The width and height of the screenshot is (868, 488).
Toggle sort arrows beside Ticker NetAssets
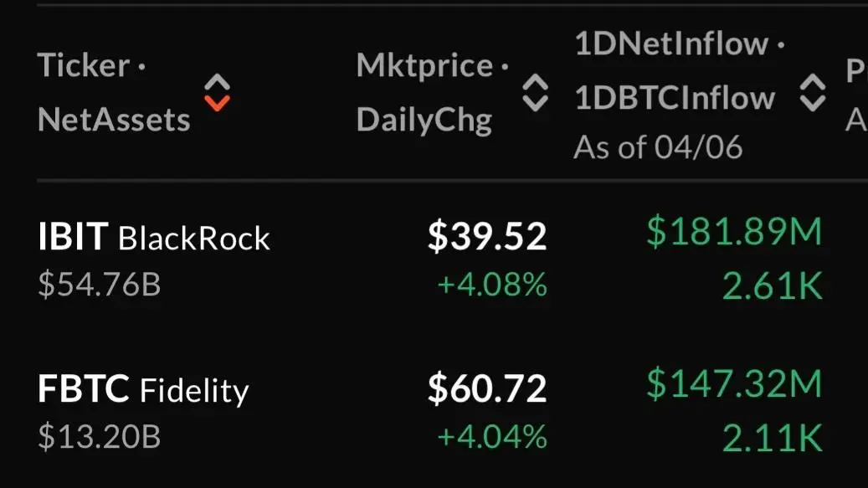217,92
